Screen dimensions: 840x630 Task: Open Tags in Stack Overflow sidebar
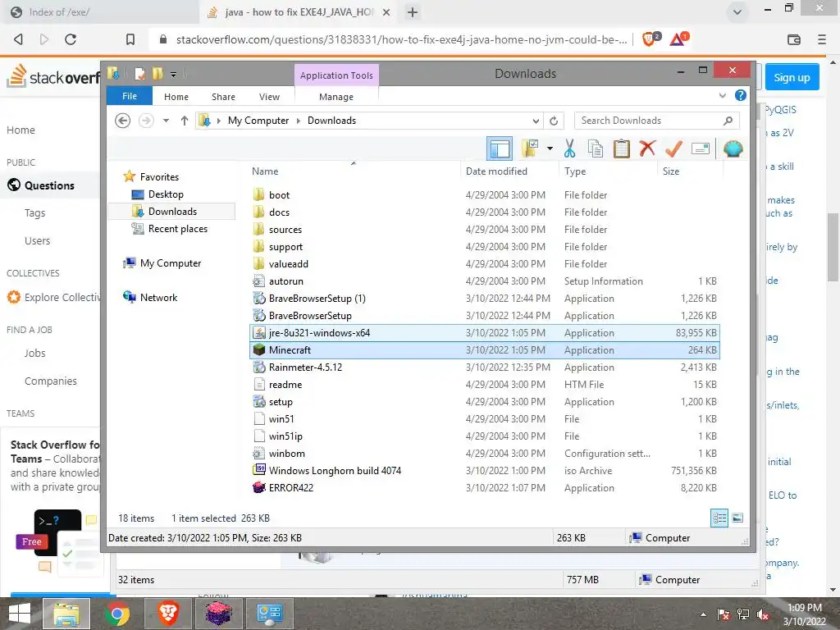pos(34,212)
